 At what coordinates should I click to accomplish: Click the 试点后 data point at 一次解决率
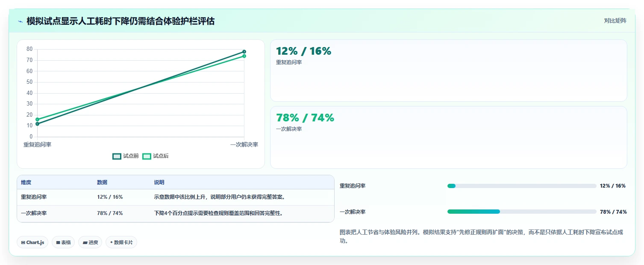(244, 56)
